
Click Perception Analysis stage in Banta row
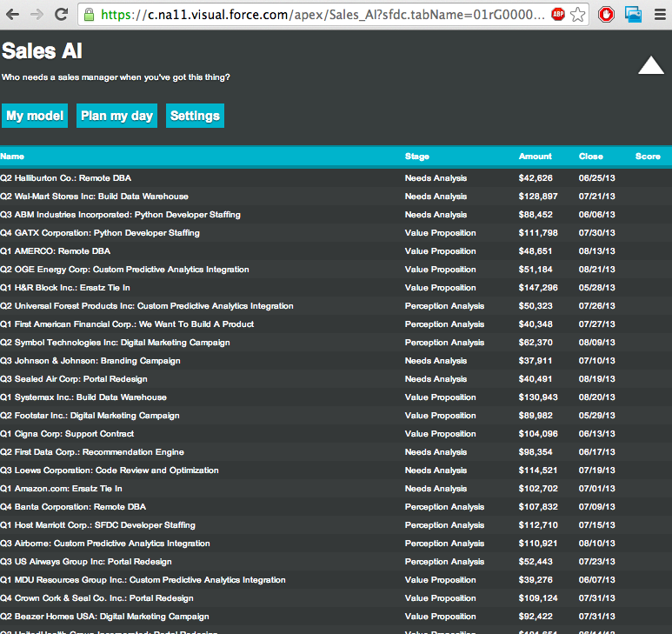click(444, 507)
